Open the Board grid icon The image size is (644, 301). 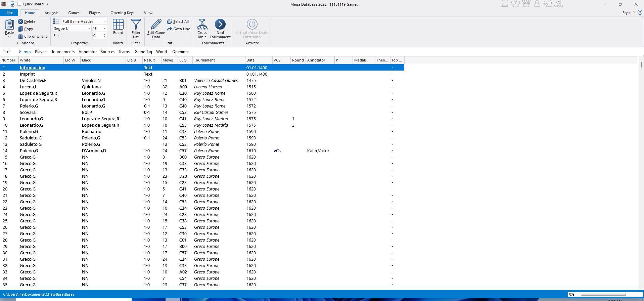[x=118, y=25]
